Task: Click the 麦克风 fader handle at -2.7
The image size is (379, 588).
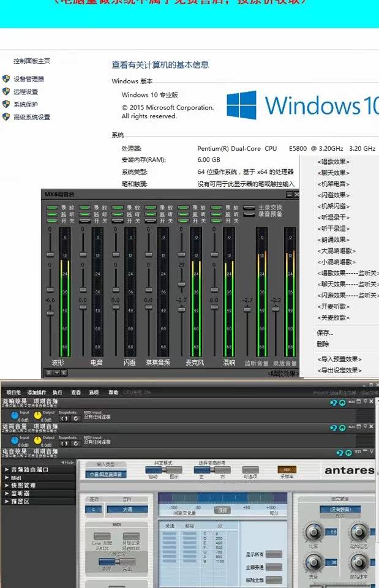Action: [x=181, y=310]
